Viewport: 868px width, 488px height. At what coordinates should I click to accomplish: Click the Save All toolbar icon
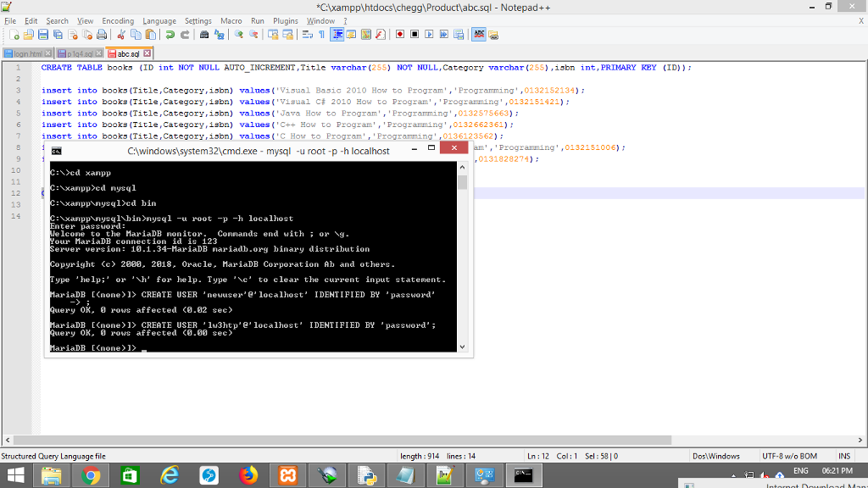(x=58, y=35)
